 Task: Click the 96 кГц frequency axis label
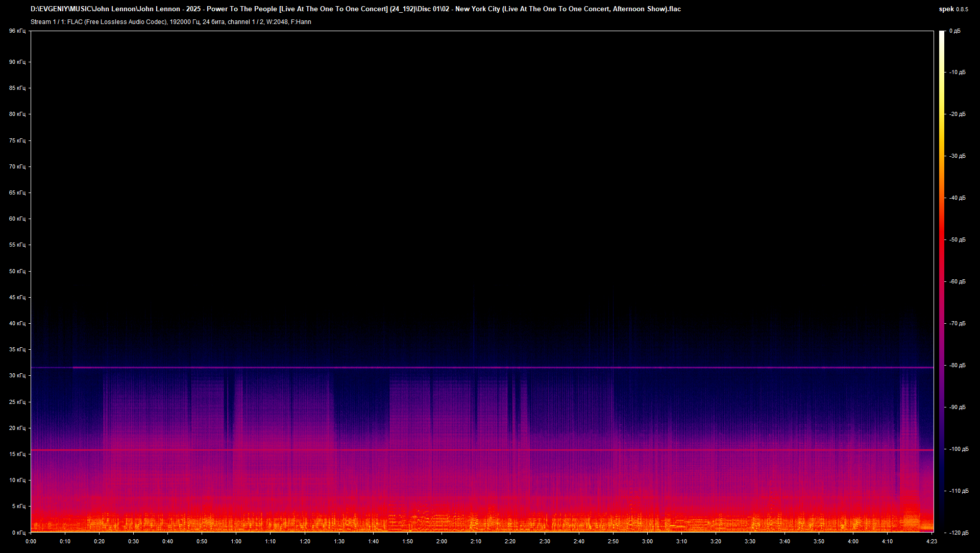17,31
